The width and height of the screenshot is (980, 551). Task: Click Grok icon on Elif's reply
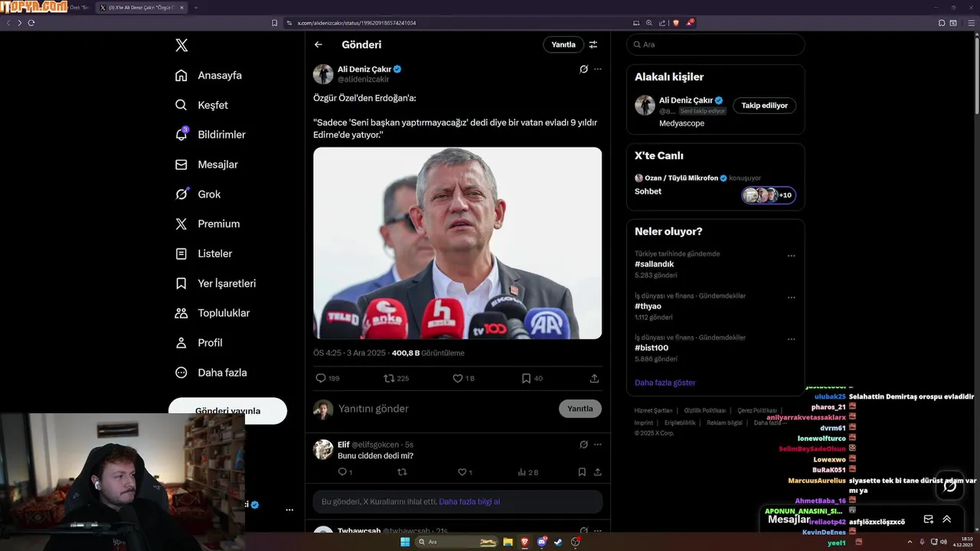pyautogui.click(x=583, y=445)
